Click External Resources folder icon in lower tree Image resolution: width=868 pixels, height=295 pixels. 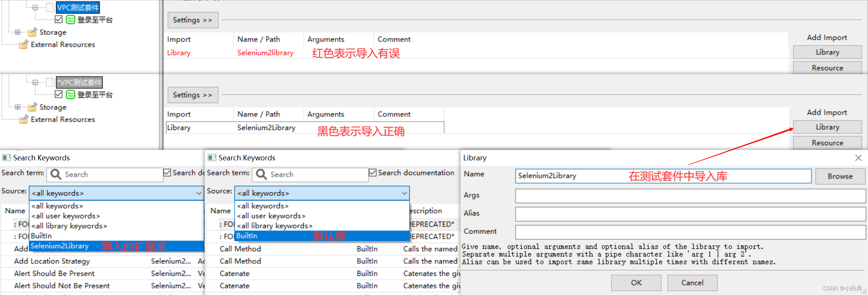pos(24,119)
